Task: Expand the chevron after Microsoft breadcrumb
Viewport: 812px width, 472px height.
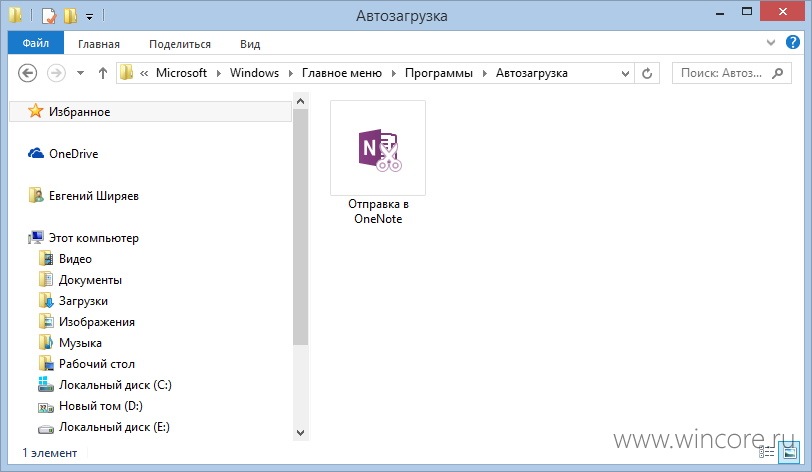Action: [219, 73]
